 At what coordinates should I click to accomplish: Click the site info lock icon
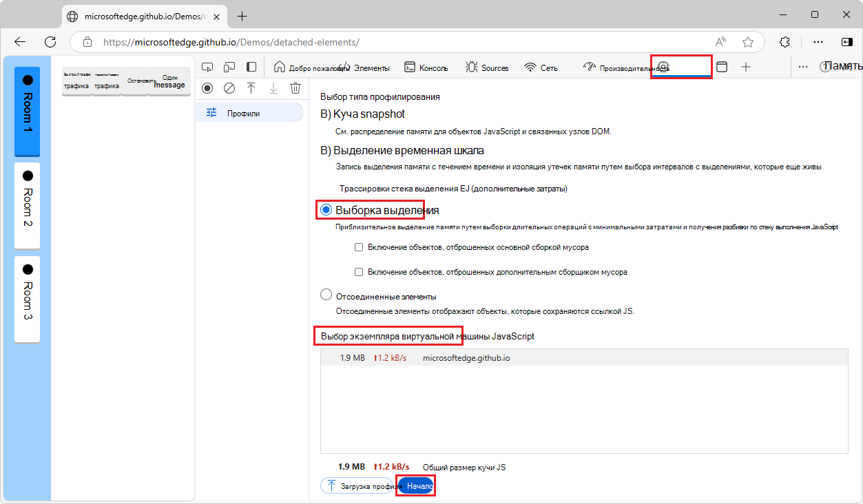coord(87,42)
